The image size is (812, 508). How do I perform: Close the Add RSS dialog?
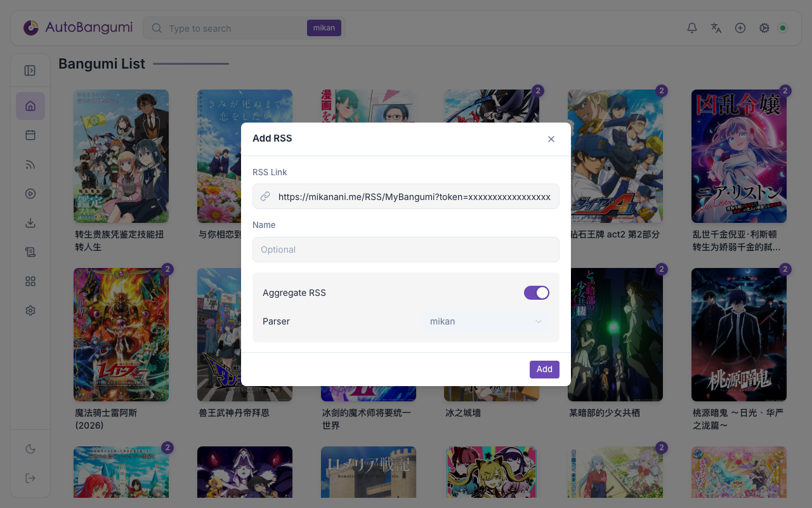[x=551, y=139]
